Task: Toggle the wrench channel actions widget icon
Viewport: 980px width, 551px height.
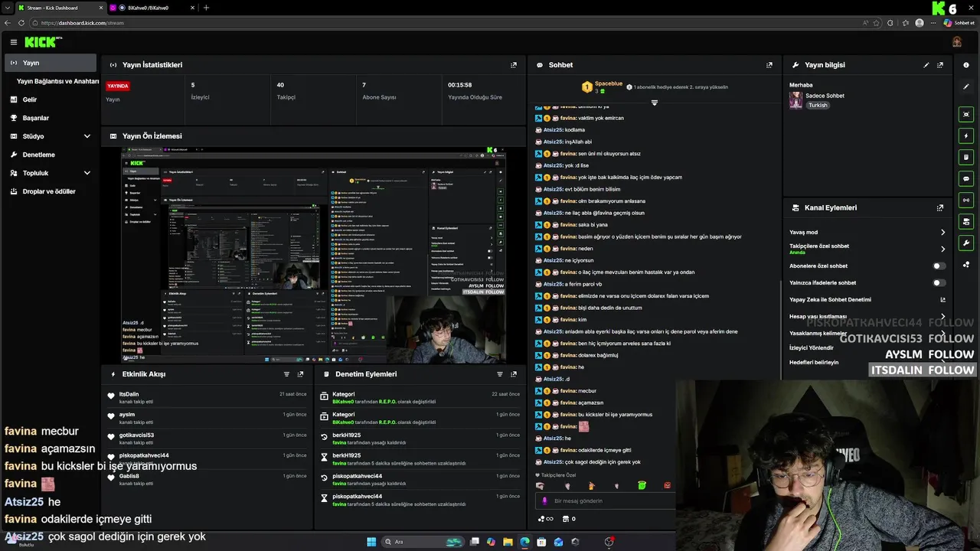Action: 966,243
